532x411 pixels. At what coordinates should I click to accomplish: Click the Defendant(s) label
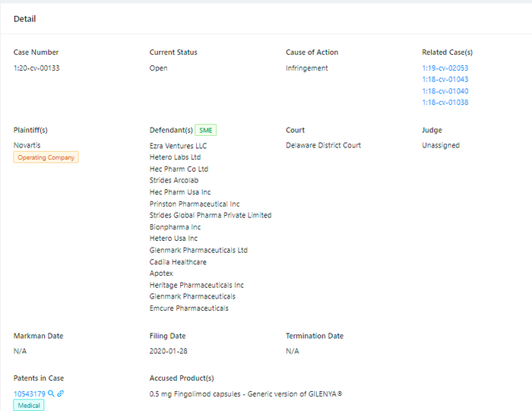tap(171, 130)
